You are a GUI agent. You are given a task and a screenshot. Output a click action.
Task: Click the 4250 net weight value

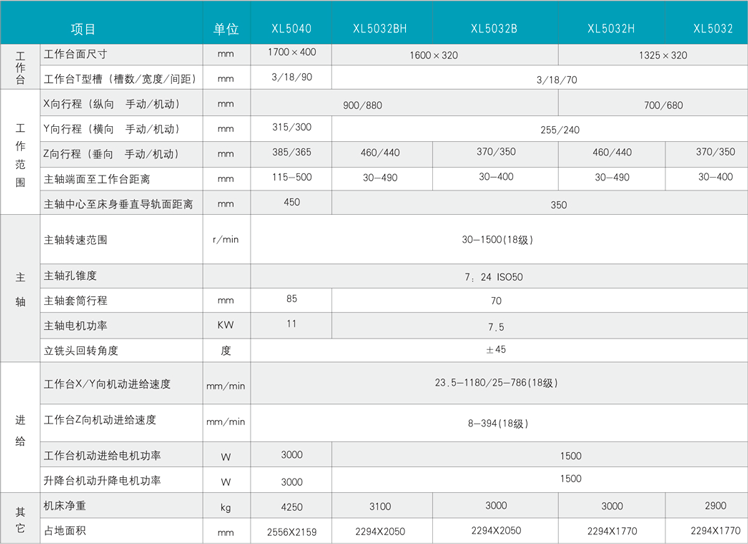click(x=292, y=507)
